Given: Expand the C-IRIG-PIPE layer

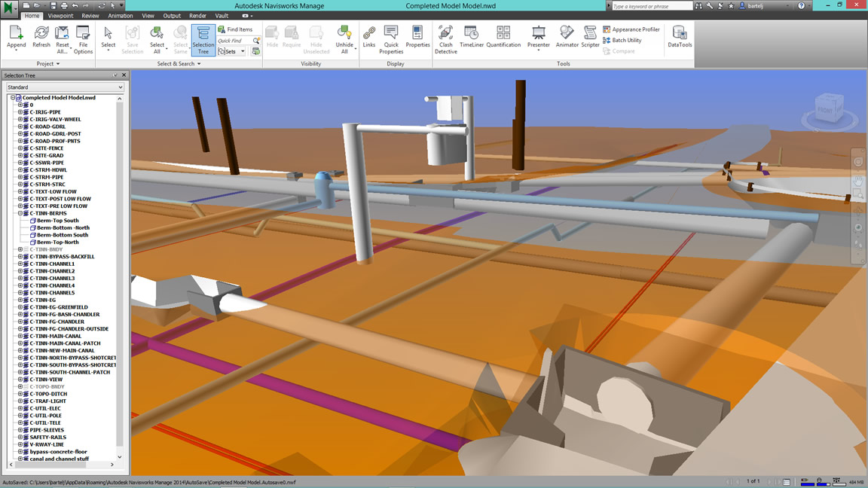Looking at the screenshot, I should tap(20, 111).
